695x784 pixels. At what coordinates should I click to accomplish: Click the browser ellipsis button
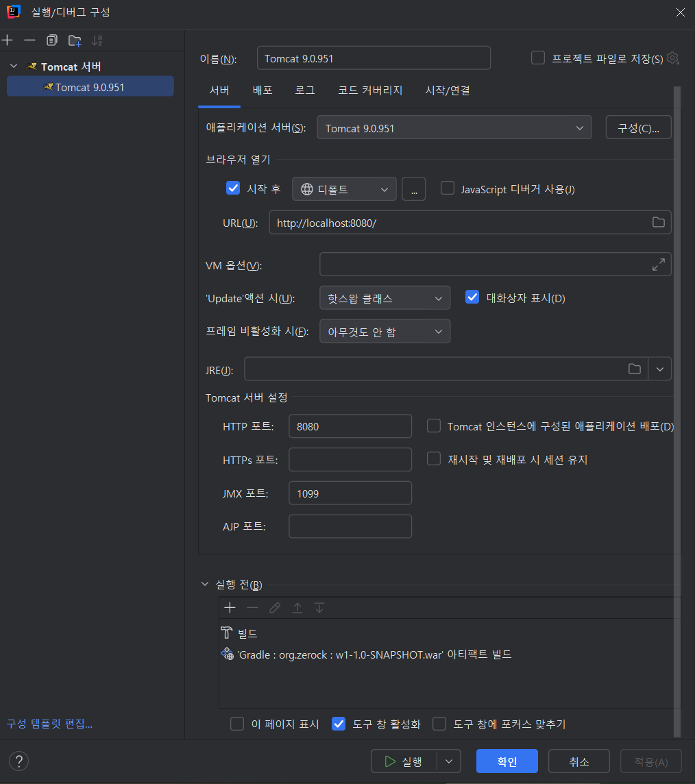(414, 189)
